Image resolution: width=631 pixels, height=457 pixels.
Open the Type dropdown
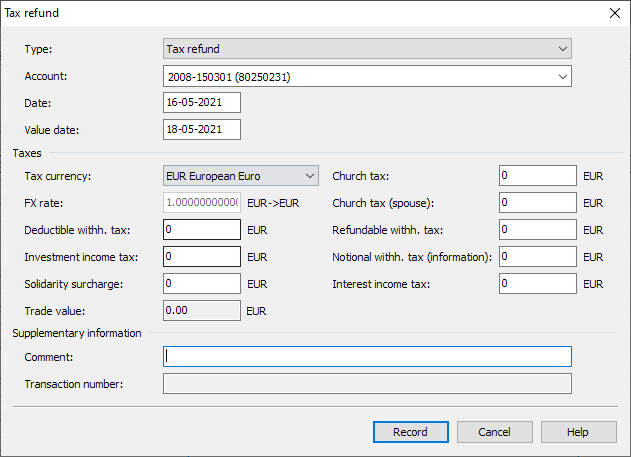pyautogui.click(x=366, y=49)
